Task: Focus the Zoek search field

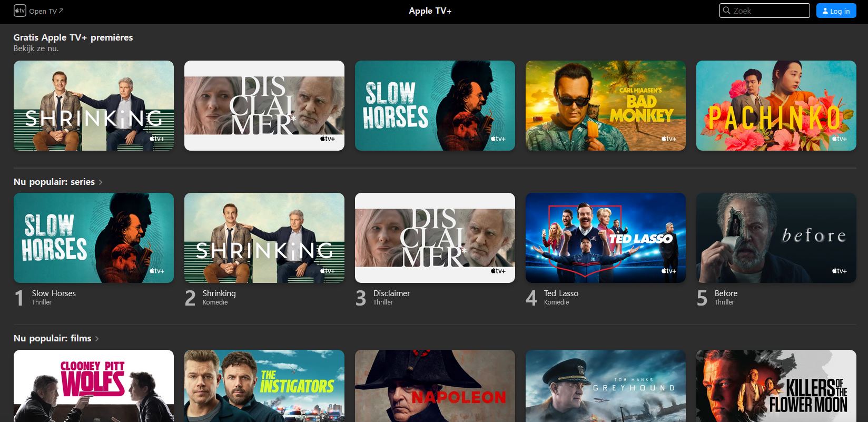Action: click(769, 11)
